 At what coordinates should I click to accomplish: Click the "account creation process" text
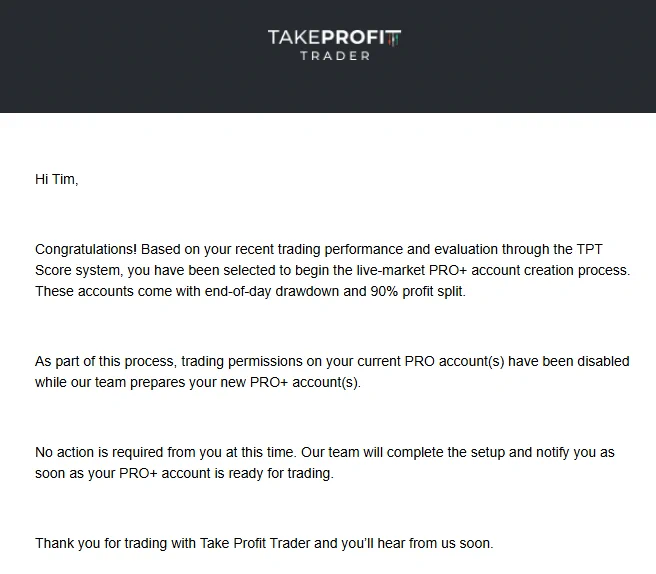[x=550, y=270]
